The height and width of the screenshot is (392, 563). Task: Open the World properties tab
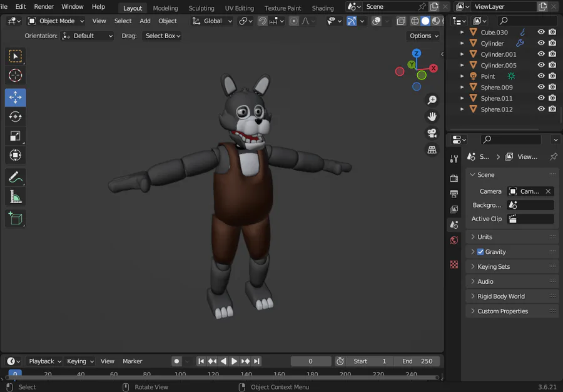[454, 241]
